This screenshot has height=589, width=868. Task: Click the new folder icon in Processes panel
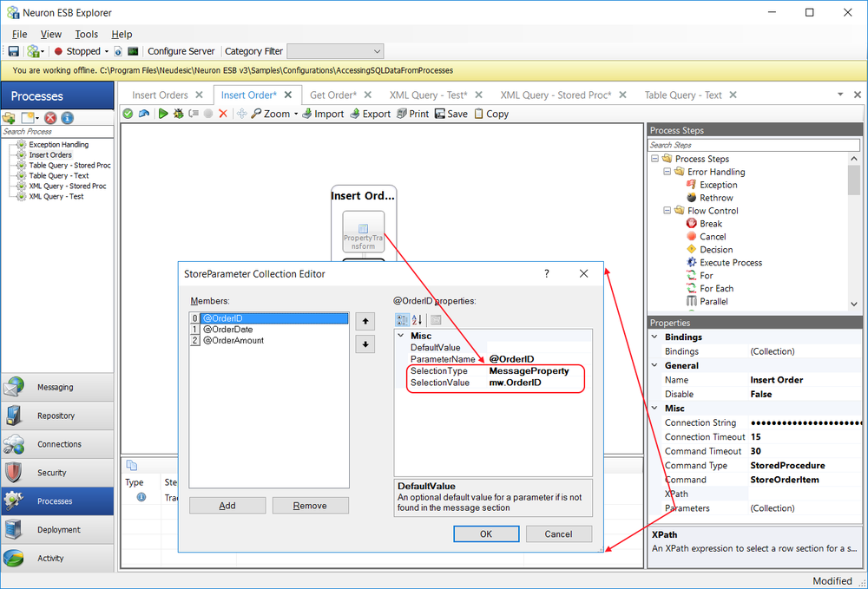[x=9, y=118]
